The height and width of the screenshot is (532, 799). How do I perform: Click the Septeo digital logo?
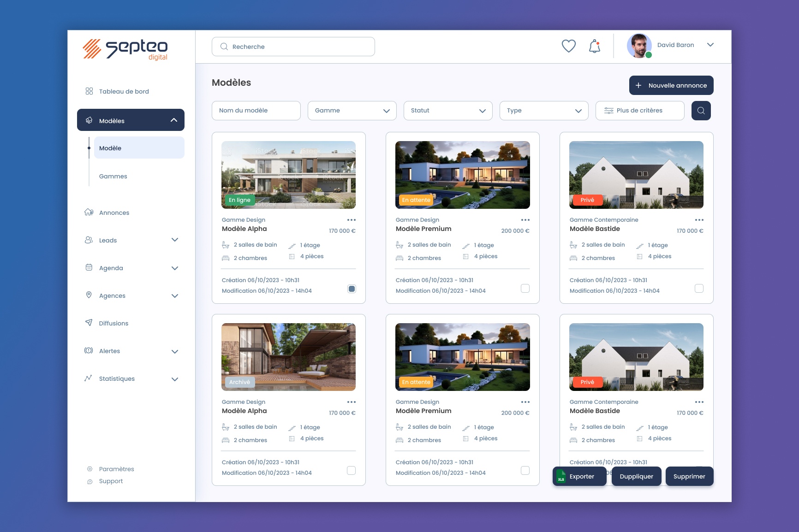[125, 49]
